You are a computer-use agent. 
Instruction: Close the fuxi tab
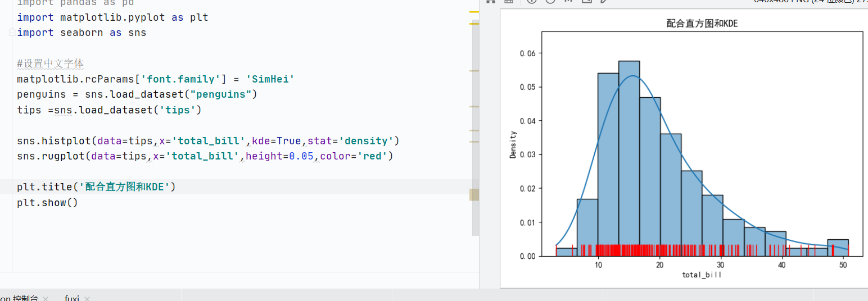(x=88, y=299)
